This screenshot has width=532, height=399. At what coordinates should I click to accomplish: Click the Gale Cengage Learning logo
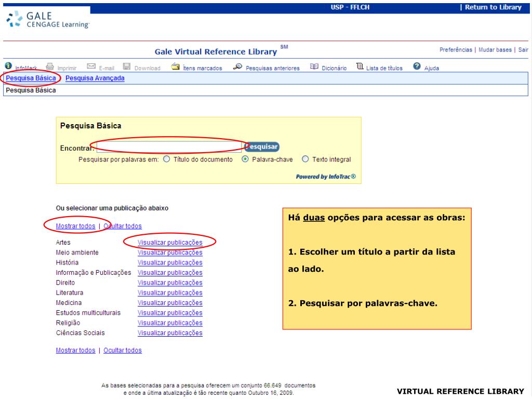[x=48, y=20]
